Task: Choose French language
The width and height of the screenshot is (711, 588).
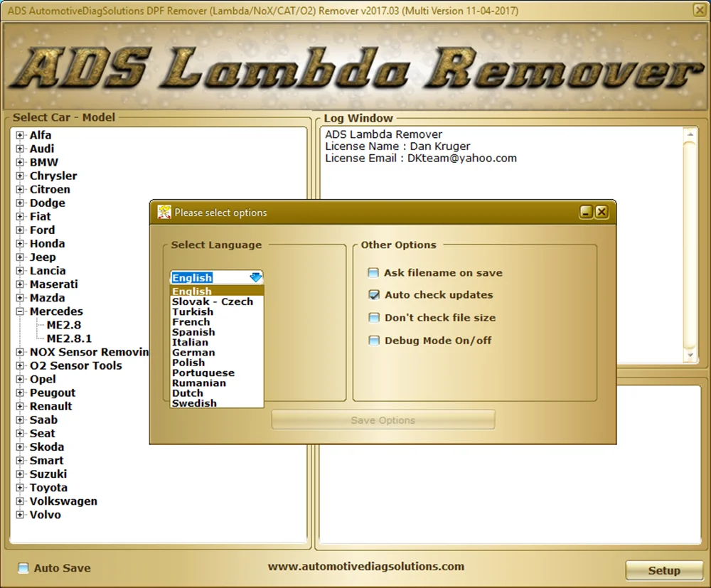Action: (217, 322)
